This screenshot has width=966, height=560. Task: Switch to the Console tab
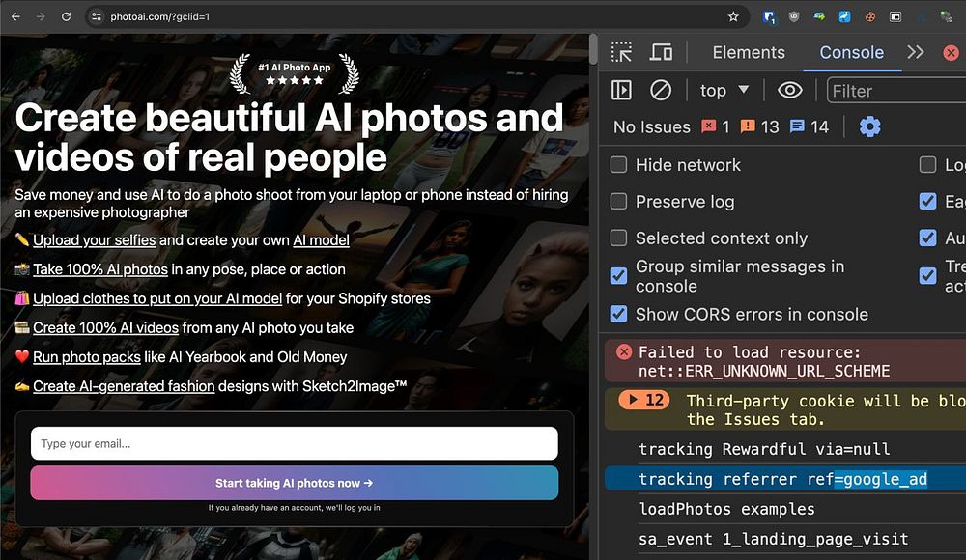click(x=851, y=52)
